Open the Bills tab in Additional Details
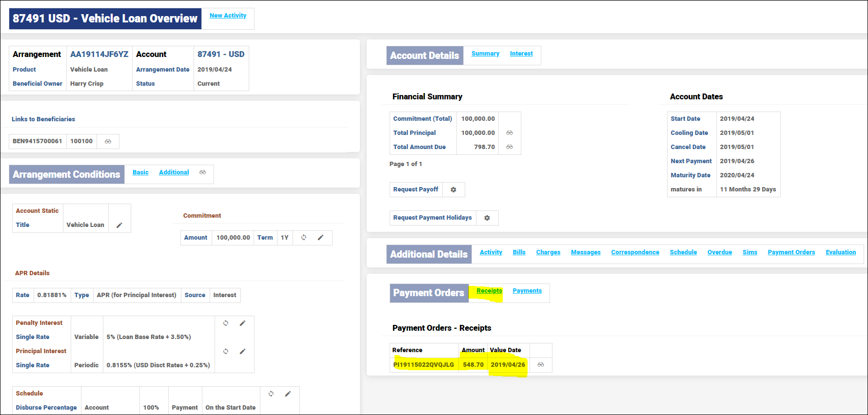Screen dimensions: 868x415 click(519, 252)
